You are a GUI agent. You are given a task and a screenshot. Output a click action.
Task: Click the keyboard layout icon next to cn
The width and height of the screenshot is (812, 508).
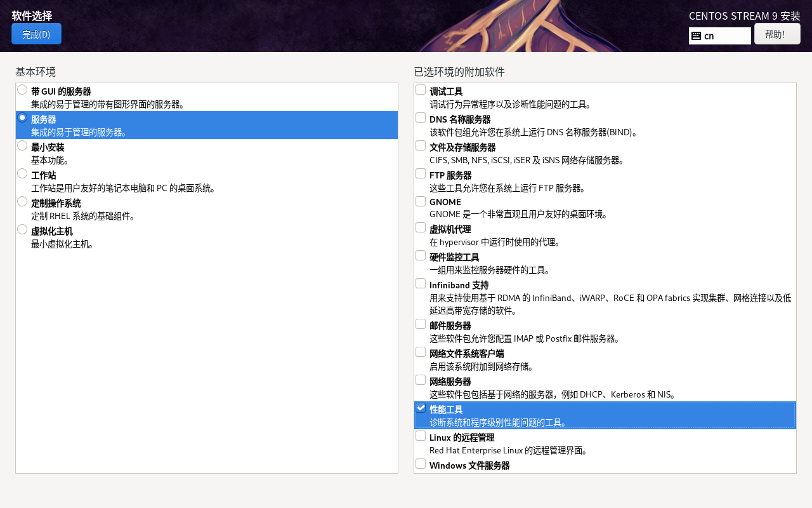[696, 36]
